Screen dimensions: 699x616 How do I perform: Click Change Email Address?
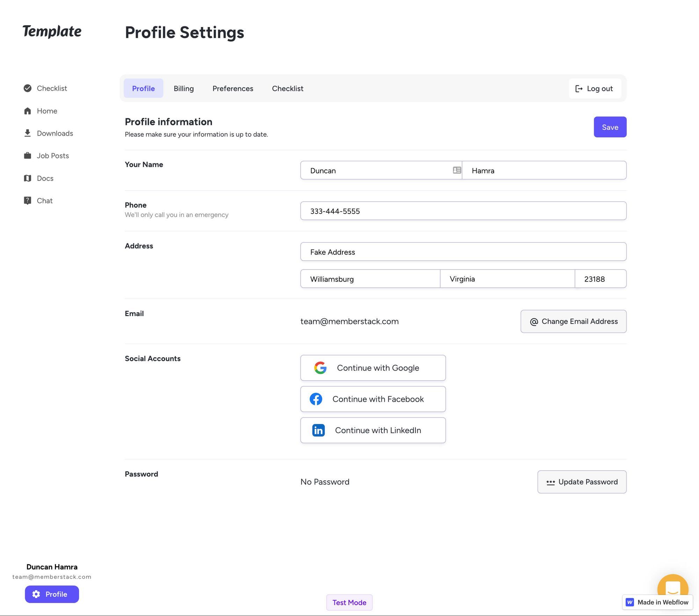point(573,321)
